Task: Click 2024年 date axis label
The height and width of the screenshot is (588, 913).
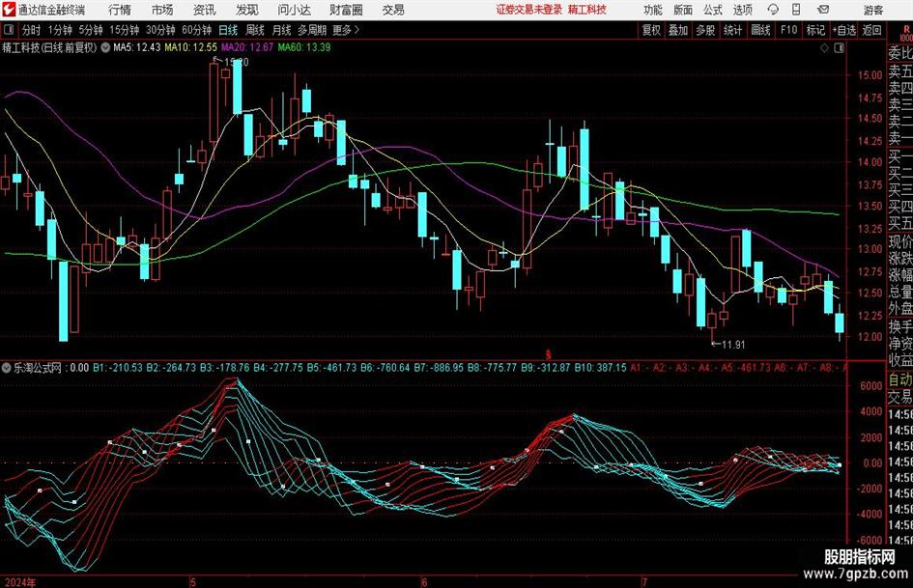Action: [20, 582]
